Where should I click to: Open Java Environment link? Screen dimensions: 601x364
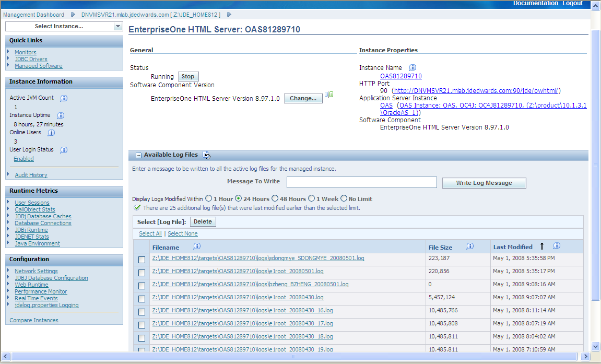coord(37,243)
